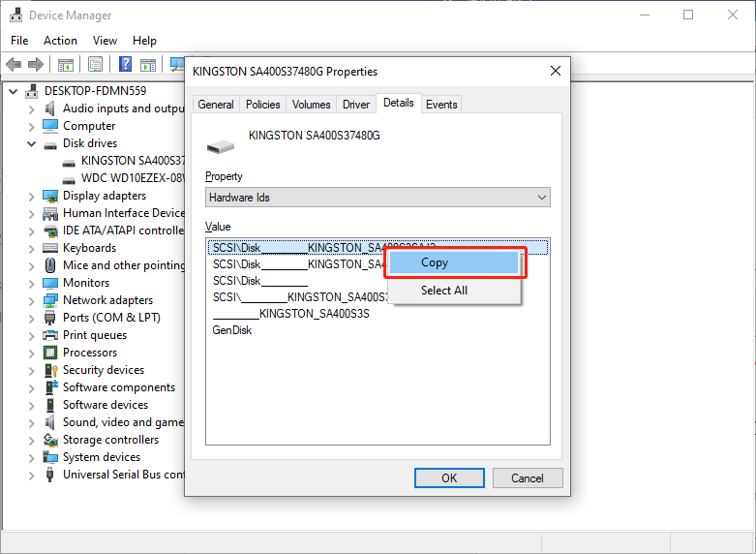Click the Audio inputs speaker icon
The height and width of the screenshot is (554, 756).
pos(49,108)
